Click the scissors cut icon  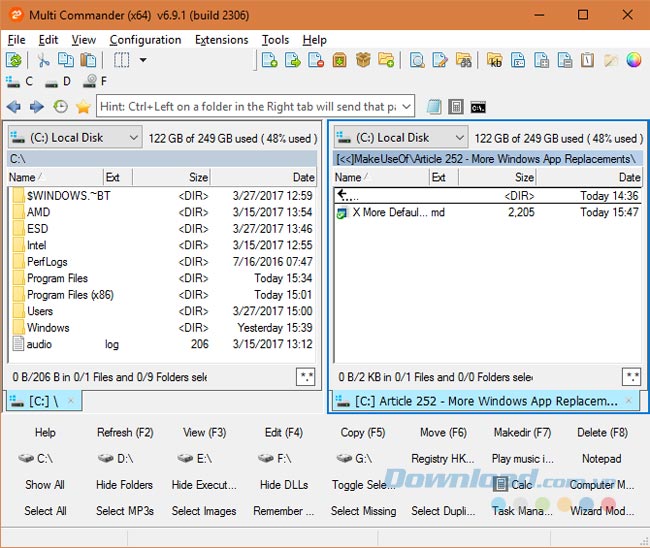(43, 60)
